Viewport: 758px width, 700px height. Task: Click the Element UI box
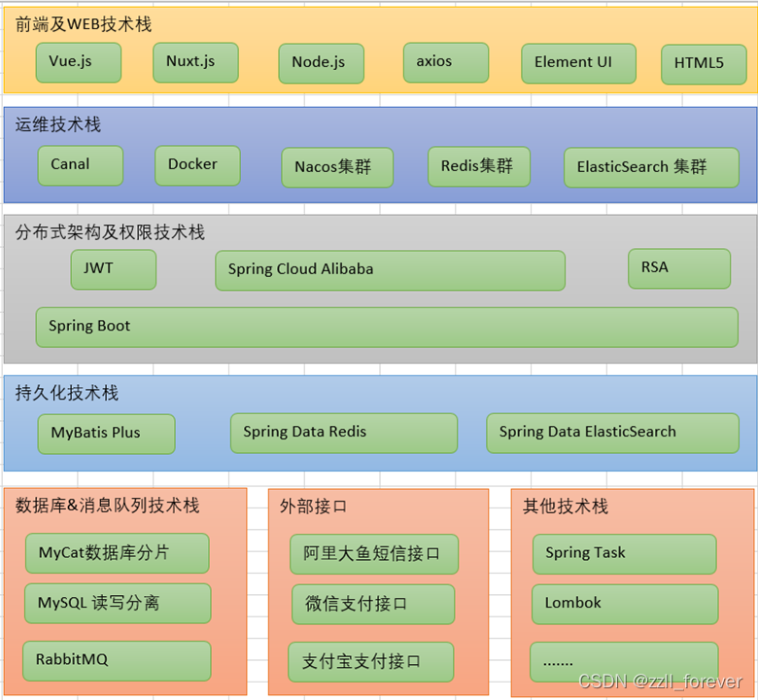[x=578, y=63]
